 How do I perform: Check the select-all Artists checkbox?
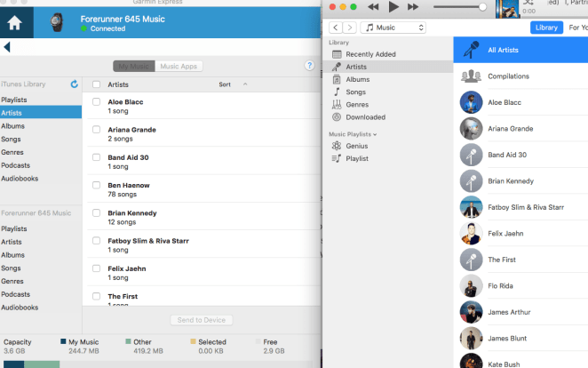click(97, 84)
